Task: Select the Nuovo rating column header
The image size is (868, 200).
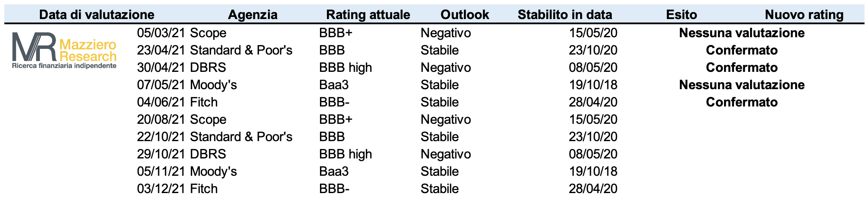Action: tap(804, 15)
